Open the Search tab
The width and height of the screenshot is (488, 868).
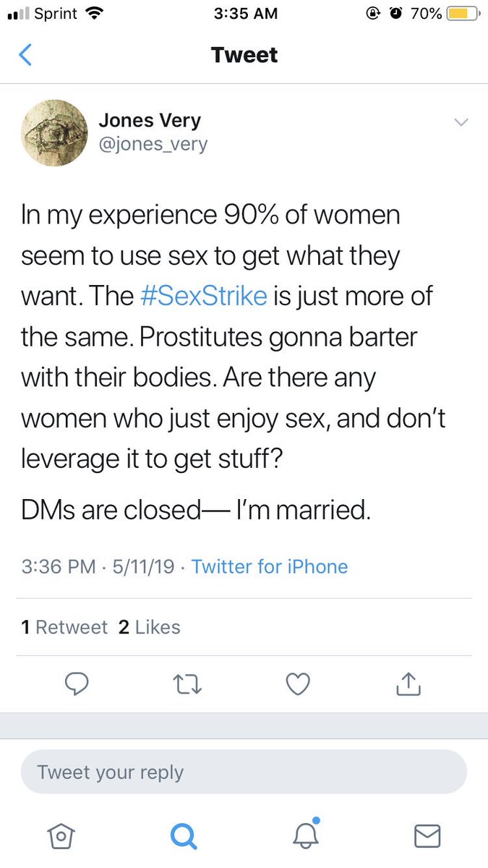(x=183, y=836)
